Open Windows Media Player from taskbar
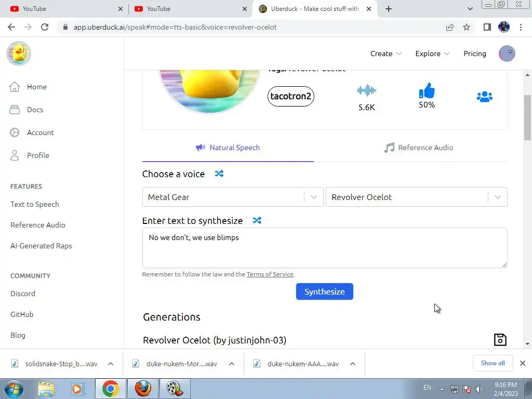Screen dimensions: 532x399 coord(77,389)
